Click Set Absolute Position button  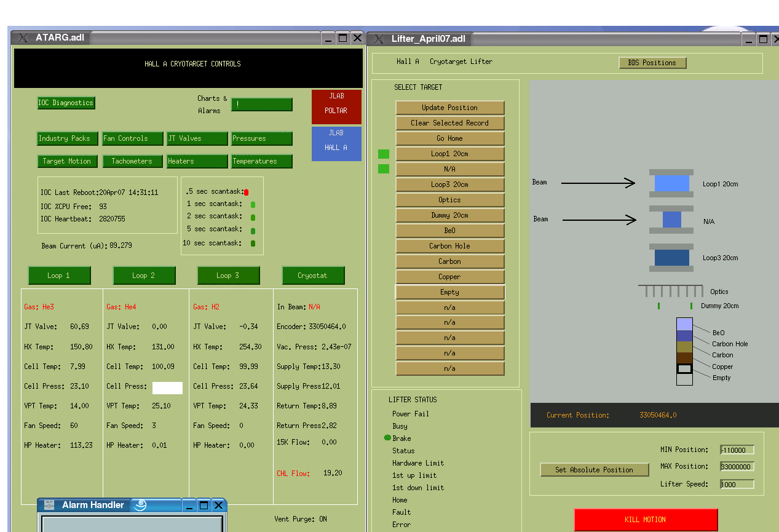595,470
